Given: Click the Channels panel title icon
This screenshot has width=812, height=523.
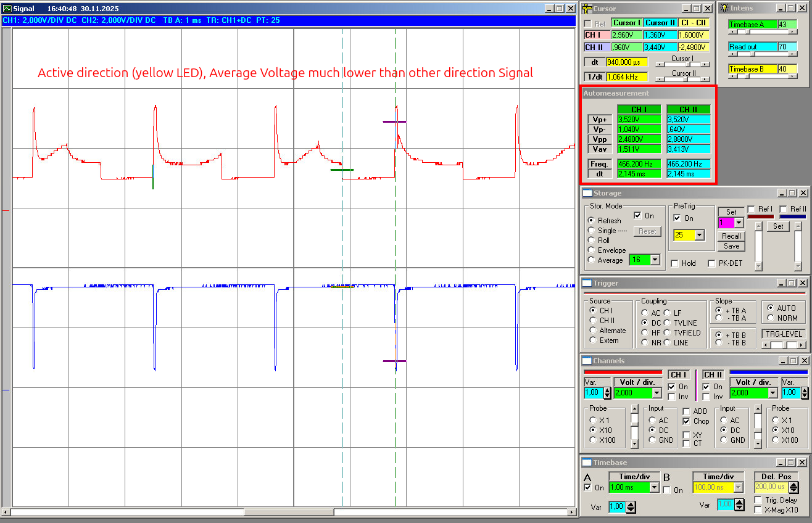Looking at the screenshot, I should (587, 361).
